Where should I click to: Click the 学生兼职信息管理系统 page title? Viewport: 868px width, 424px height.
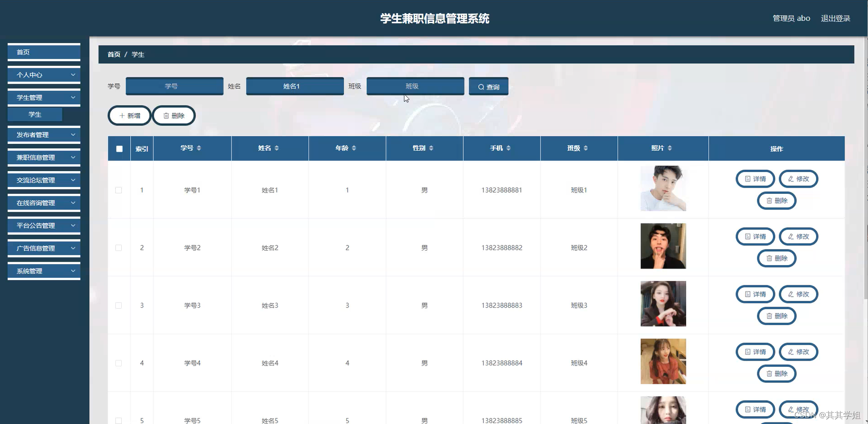[434, 18]
